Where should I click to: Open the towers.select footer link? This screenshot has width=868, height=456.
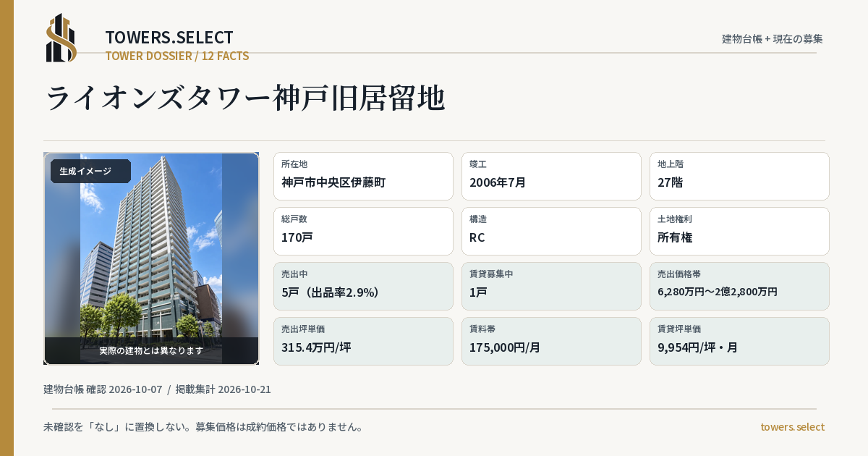click(792, 427)
